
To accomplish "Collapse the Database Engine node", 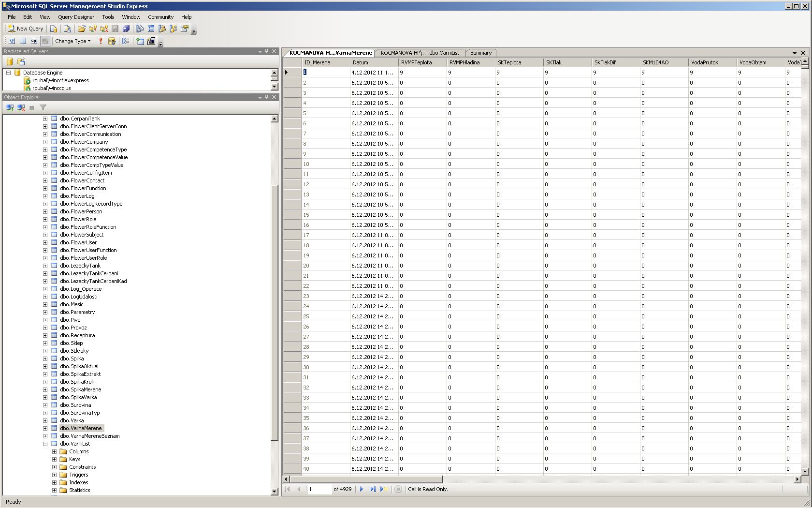I will [8, 73].
